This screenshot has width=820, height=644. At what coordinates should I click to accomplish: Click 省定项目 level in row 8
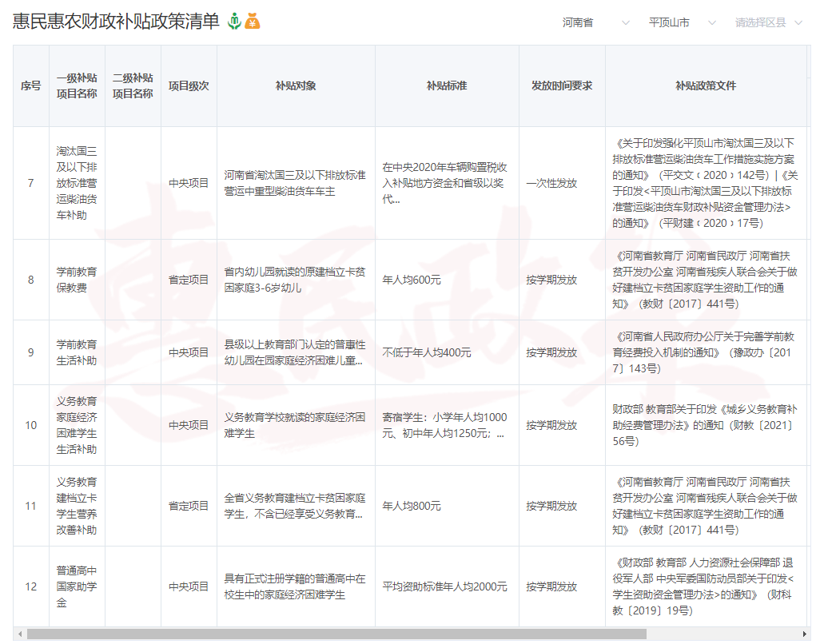(x=189, y=280)
